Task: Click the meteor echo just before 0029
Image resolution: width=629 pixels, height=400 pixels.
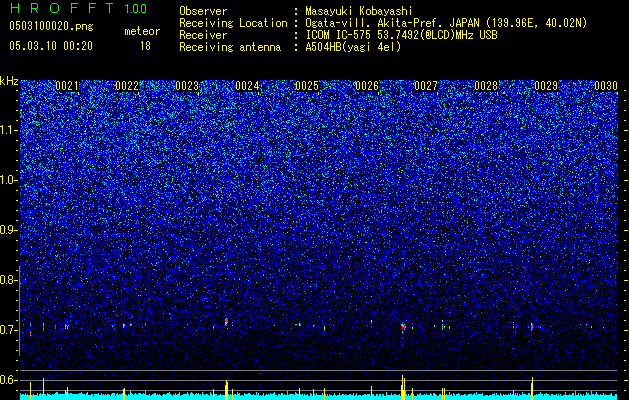Action: [x=532, y=326]
